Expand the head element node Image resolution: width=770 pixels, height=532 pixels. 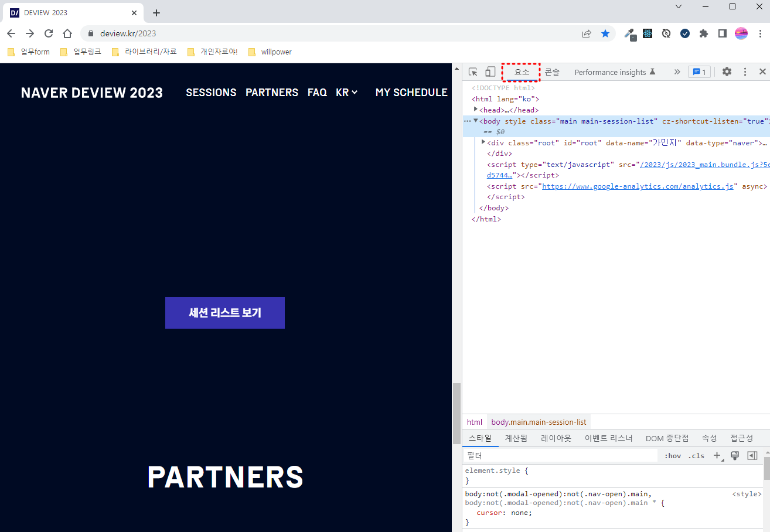pos(476,110)
